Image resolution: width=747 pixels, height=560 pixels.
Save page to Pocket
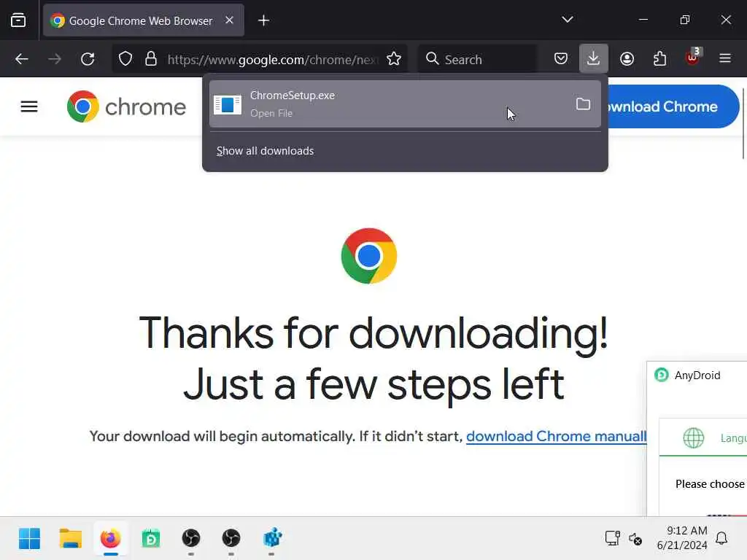tap(561, 59)
